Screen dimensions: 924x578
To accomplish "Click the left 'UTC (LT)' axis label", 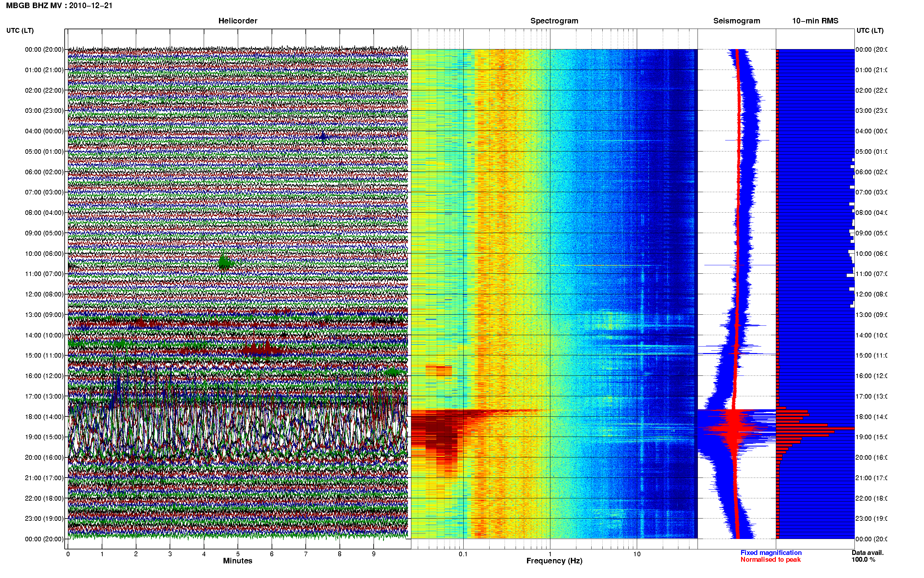I will tap(20, 31).
